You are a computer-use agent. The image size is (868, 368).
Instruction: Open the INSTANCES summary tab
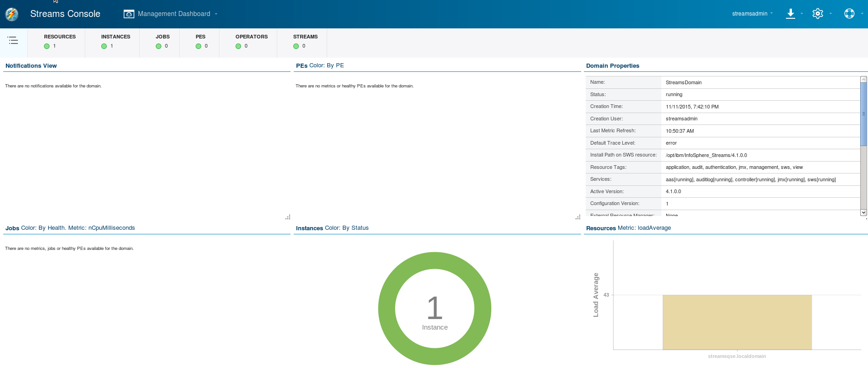click(x=115, y=37)
